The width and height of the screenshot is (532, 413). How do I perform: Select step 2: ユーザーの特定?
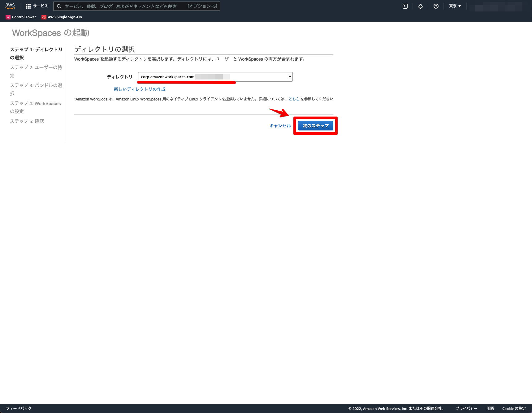pyautogui.click(x=36, y=71)
